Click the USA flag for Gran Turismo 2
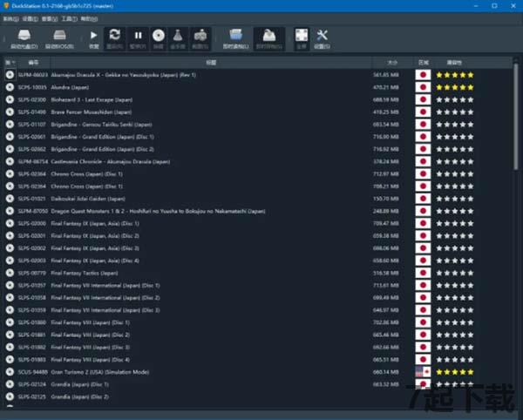The width and height of the screenshot is (523, 420). (x=423, y=372)
